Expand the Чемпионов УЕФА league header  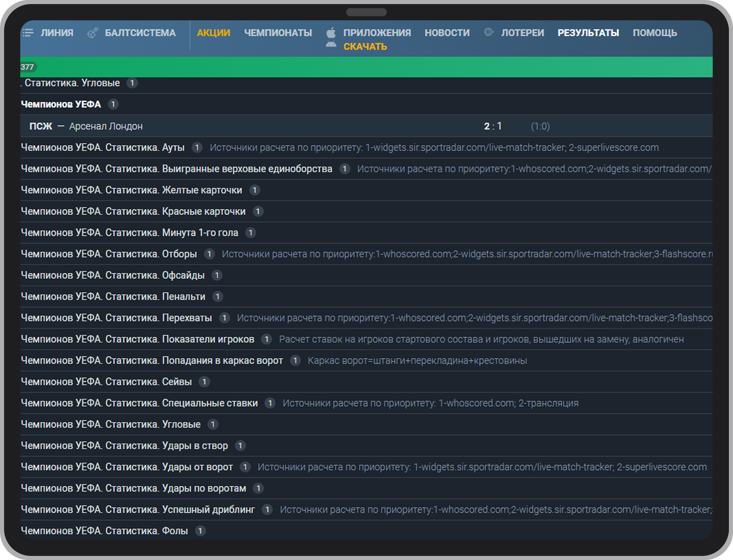(61, 104)
